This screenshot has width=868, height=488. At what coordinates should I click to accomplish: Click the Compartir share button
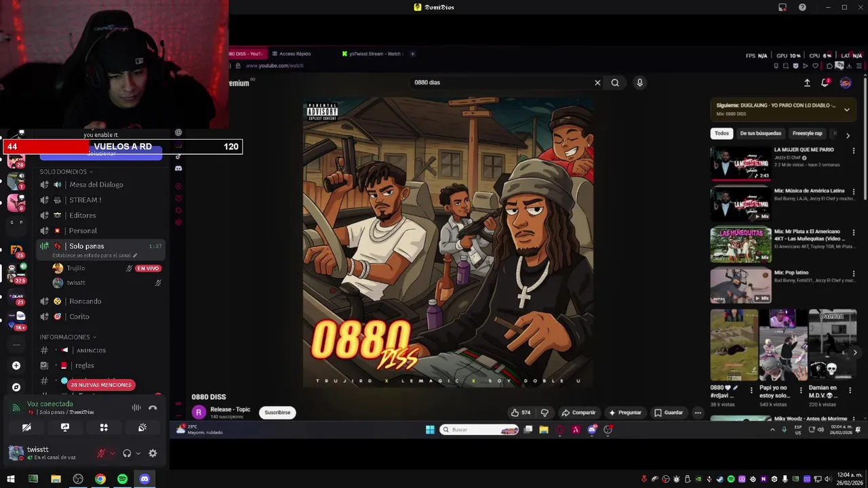pos(578,413)
